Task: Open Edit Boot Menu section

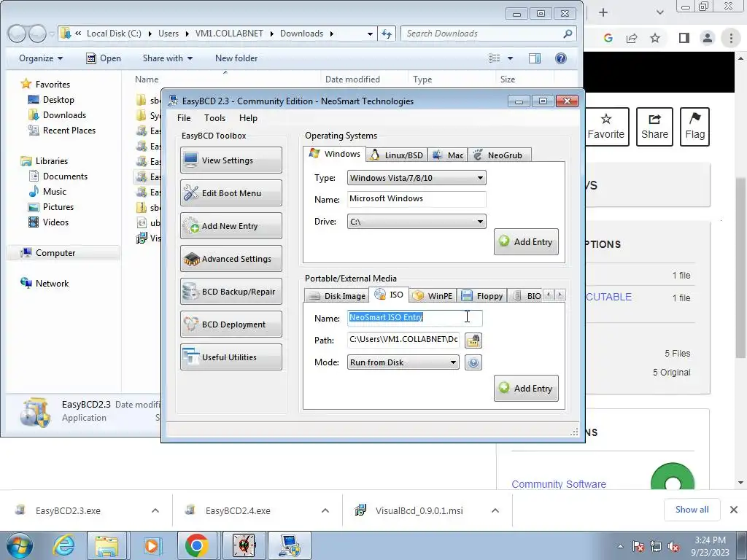Action: pos(231,192)
